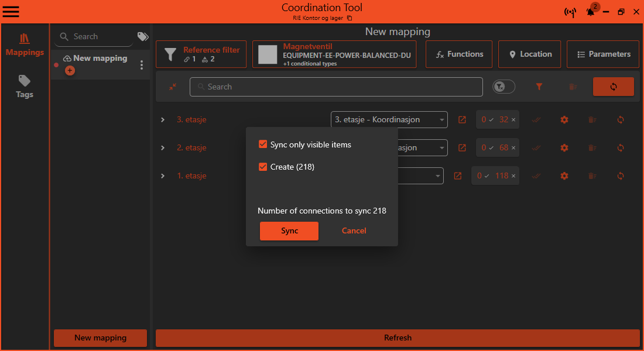The width and height of the screenshot is (644, 351).
Task: Click the tag icon beside the search field
Action: [x=142, y=36]
